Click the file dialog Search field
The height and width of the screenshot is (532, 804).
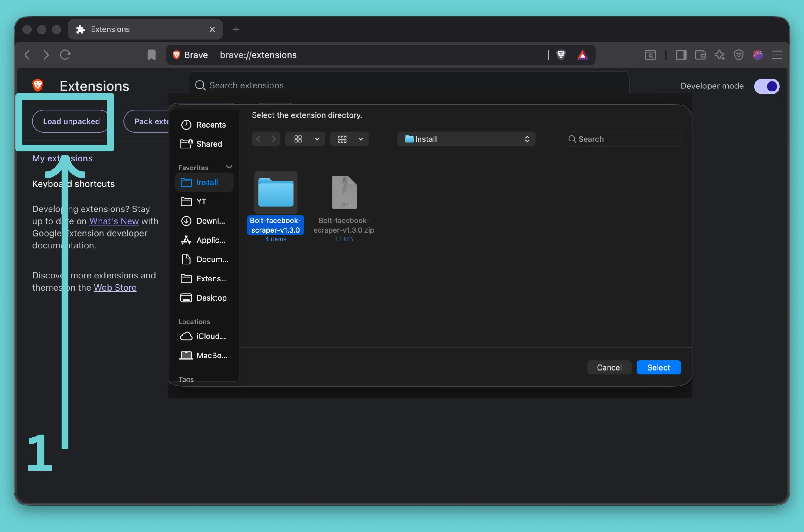pos(622,139)
